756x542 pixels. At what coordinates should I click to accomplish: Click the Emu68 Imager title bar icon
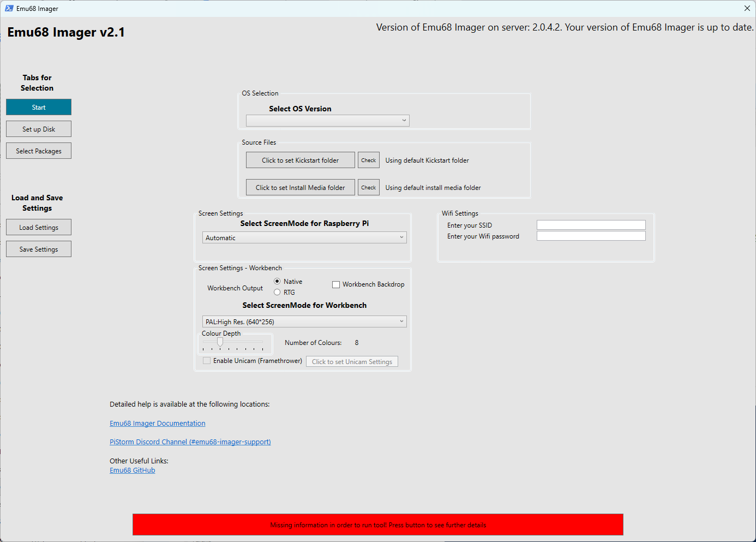9,8
